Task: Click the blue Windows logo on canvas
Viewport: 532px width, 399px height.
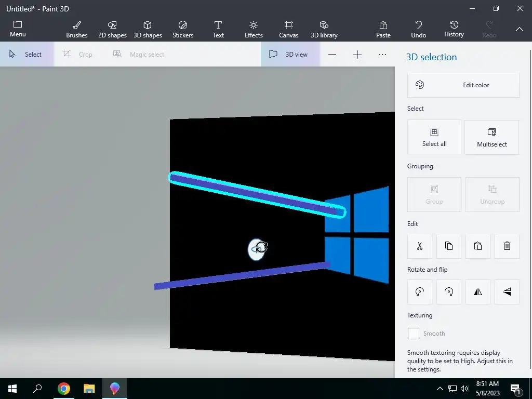Action: click(356, 234)
